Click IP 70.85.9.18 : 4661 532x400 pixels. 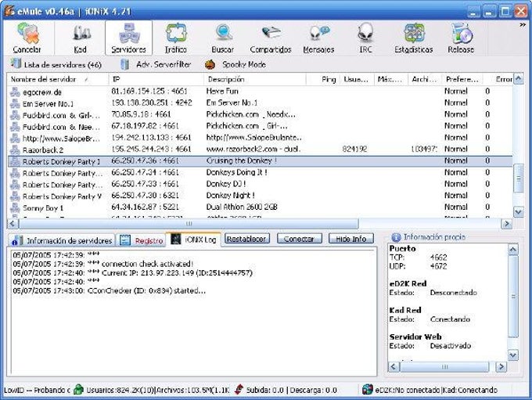tap(141, 114)
